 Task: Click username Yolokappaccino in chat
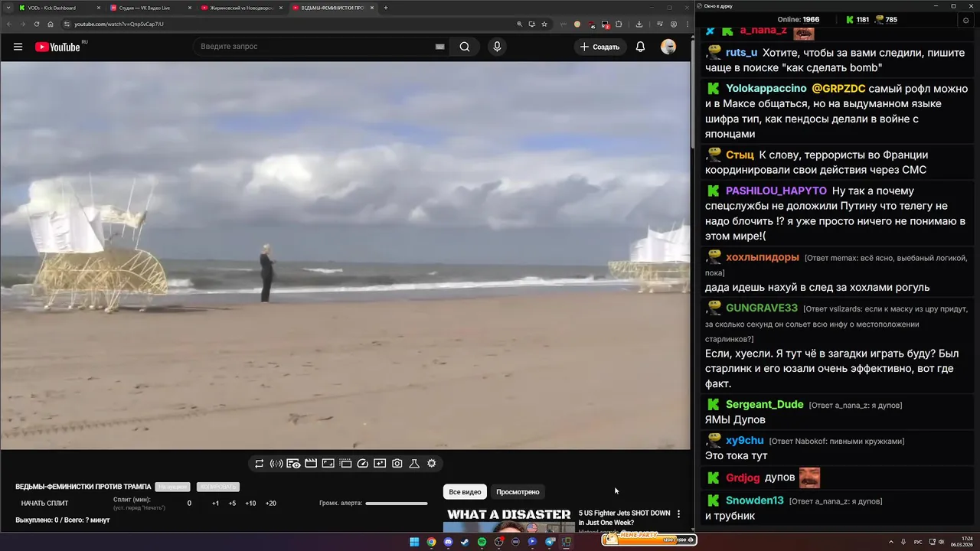coord(766,89)
